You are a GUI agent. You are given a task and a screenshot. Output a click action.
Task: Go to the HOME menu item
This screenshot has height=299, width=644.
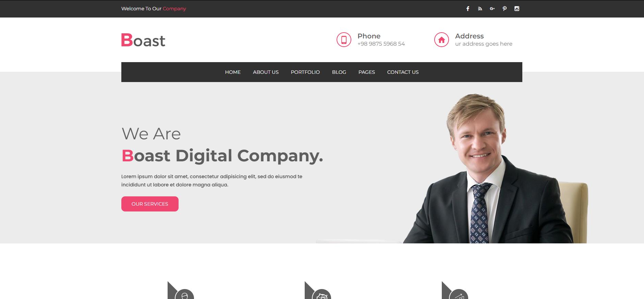[x=233, y=72]
